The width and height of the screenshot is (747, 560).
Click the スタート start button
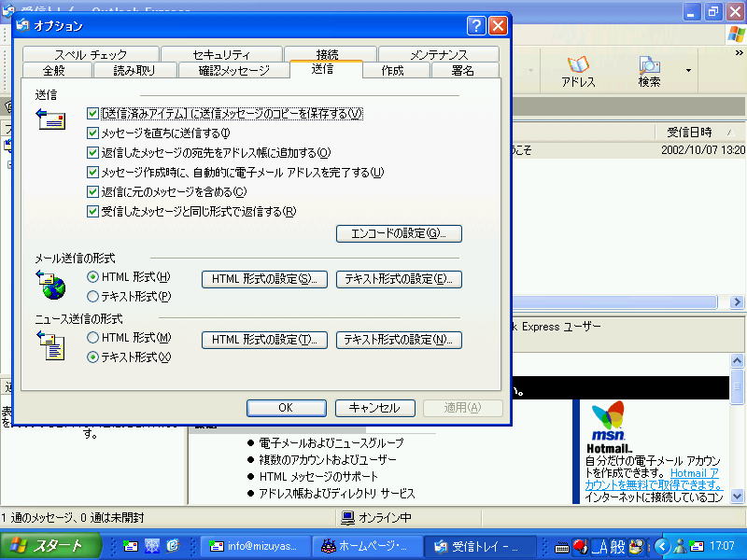point(46,546)
